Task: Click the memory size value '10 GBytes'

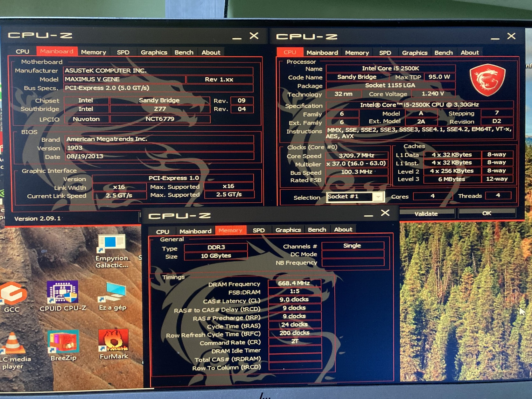Action: [x=216, y=256]
